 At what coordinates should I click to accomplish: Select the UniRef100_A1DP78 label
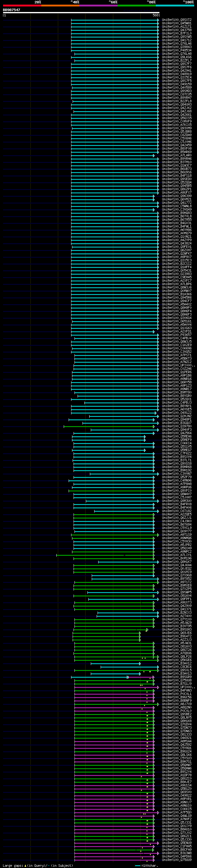[177, 775]
